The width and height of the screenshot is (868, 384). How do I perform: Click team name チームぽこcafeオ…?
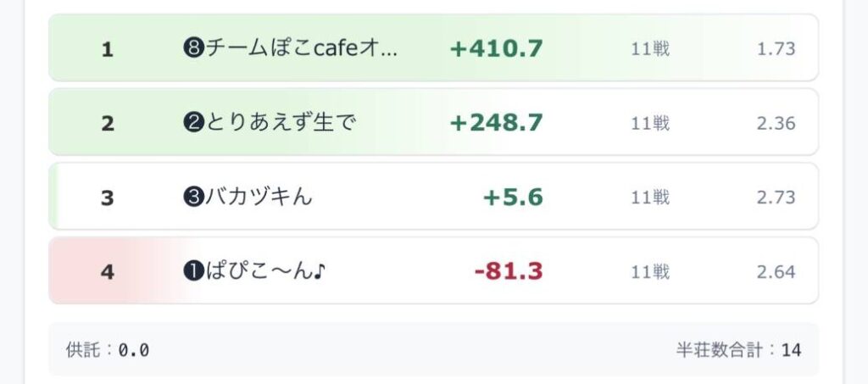290,48
